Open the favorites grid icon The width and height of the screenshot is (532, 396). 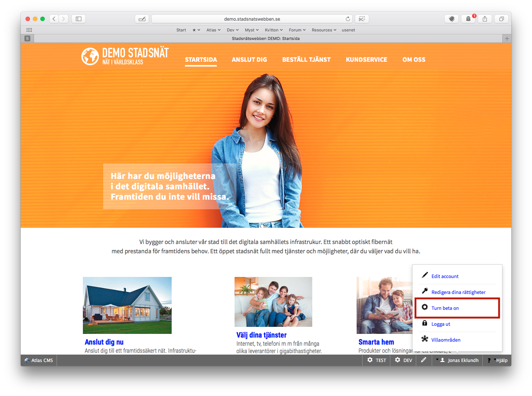29,30
